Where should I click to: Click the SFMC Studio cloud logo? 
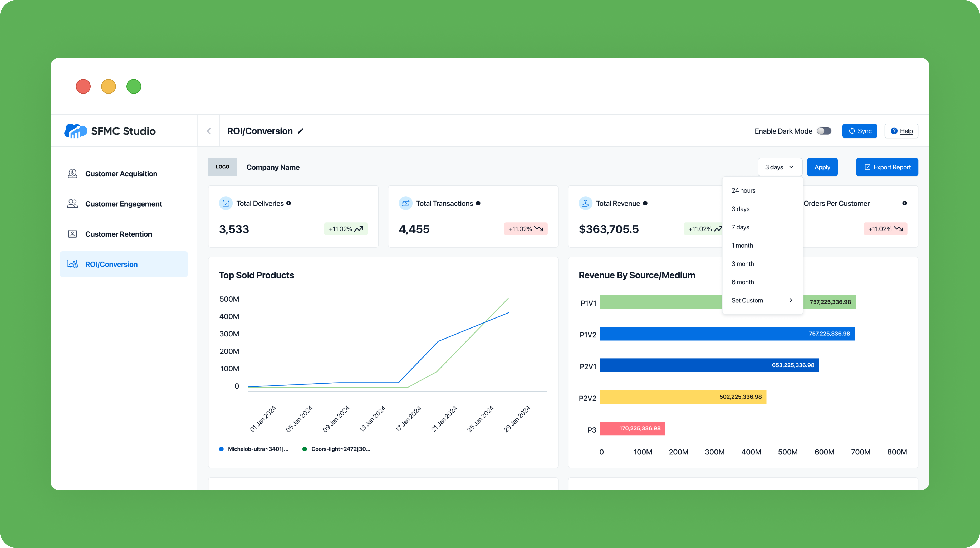[x=75, y=131]
